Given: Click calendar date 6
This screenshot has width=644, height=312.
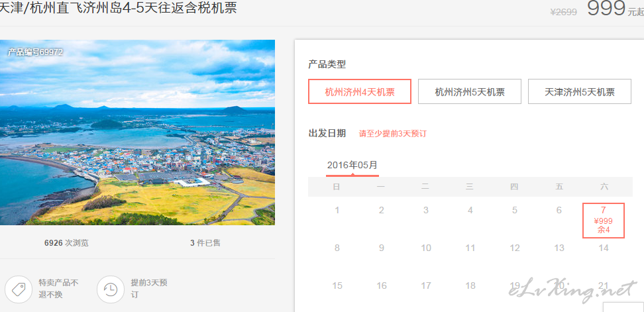Looking at the screenshot, I should (559, 211).
